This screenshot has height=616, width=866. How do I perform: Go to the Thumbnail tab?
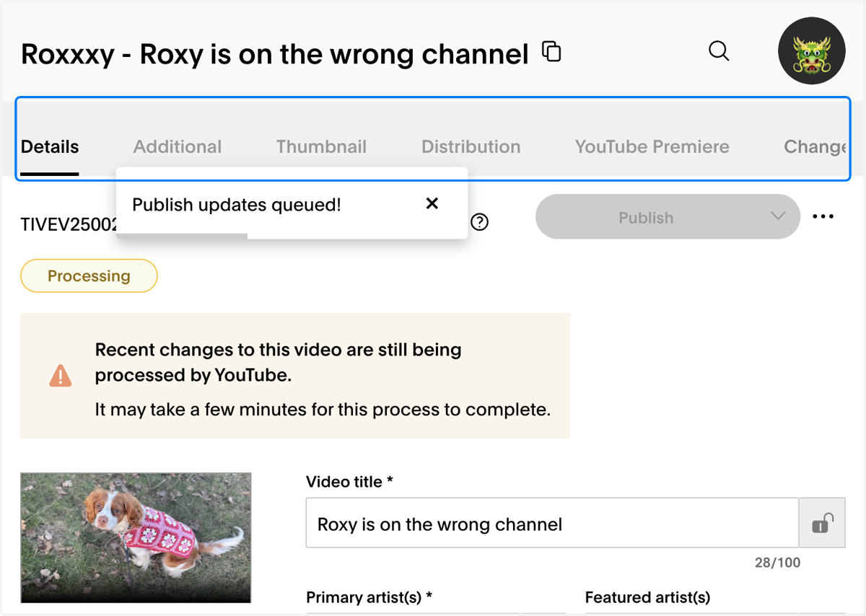(321, 146)
